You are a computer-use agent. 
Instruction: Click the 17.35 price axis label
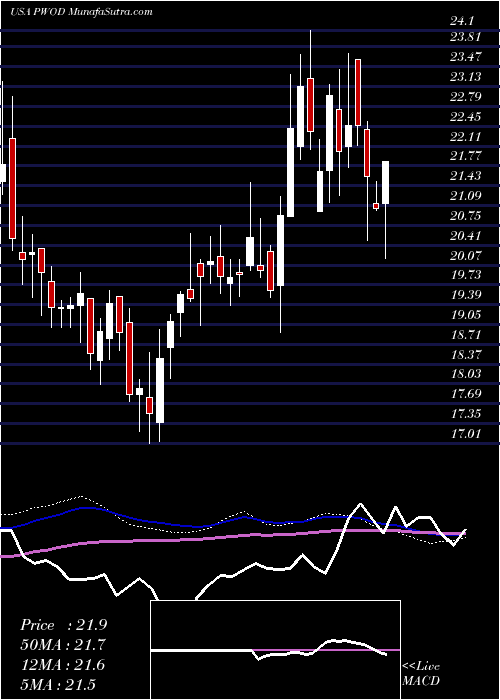tap(466, 414)
